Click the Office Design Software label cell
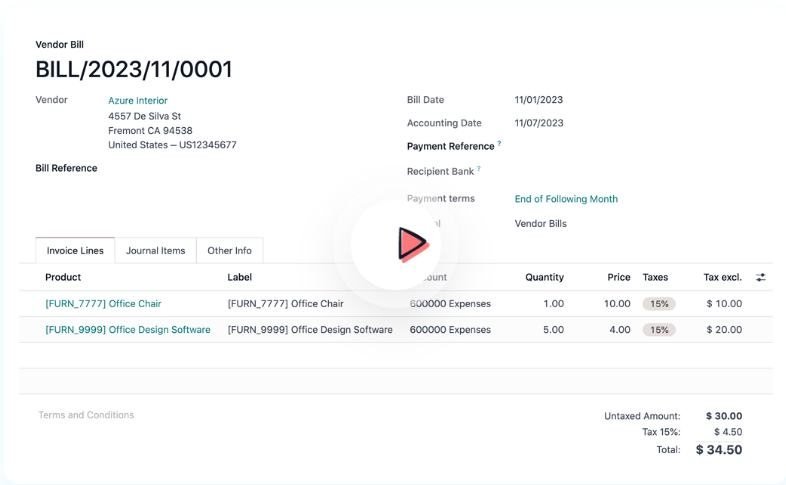Image resolution: width=786 pixels, height=485 pixels. [310, 330]
